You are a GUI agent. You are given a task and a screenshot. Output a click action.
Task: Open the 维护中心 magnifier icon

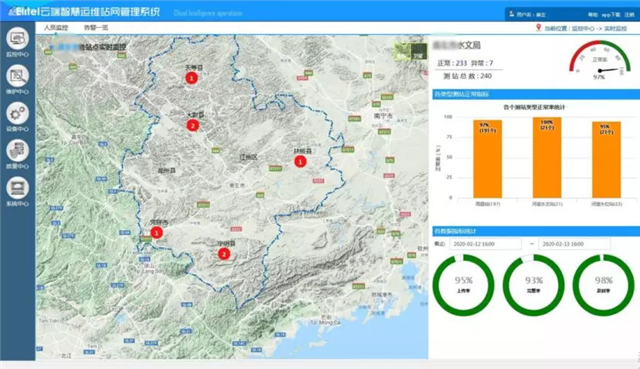click(x=17, y=76)
